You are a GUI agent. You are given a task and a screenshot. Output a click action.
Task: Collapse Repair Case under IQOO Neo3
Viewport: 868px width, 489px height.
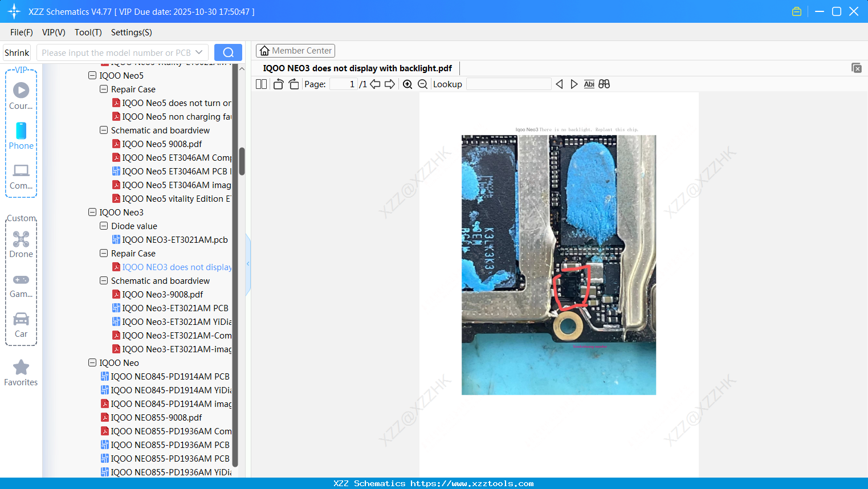coord(104,253)
